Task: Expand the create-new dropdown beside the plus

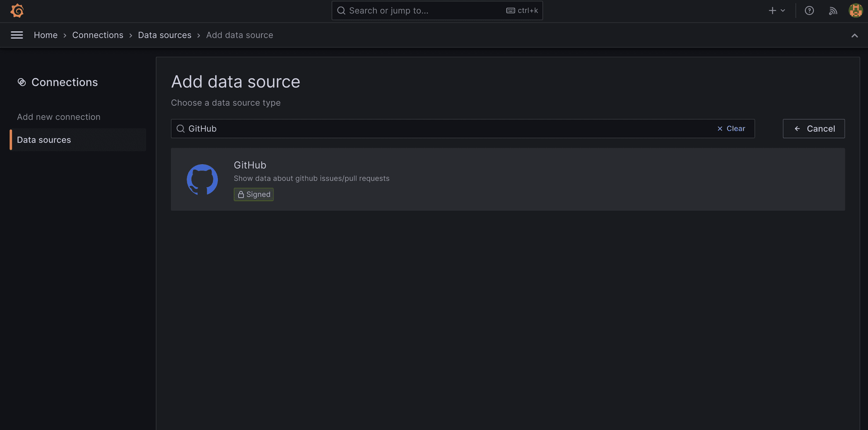Action: coord(783,10)
